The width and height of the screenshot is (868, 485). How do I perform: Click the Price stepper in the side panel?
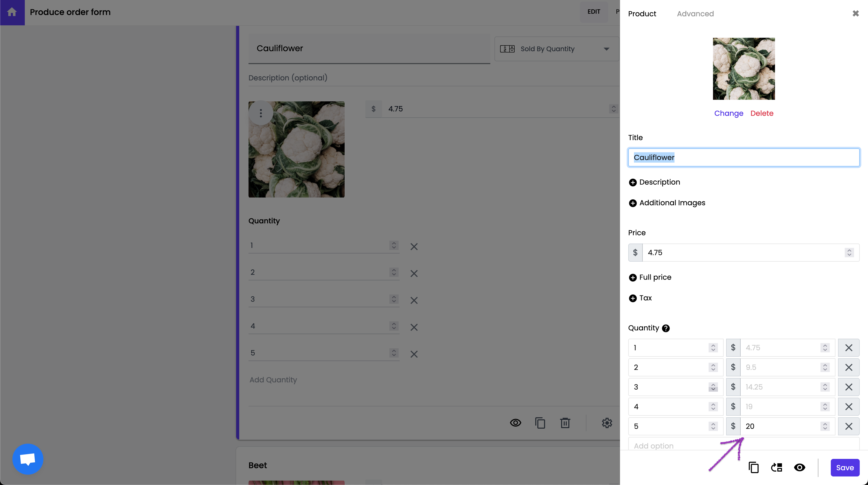click(849, 253)
